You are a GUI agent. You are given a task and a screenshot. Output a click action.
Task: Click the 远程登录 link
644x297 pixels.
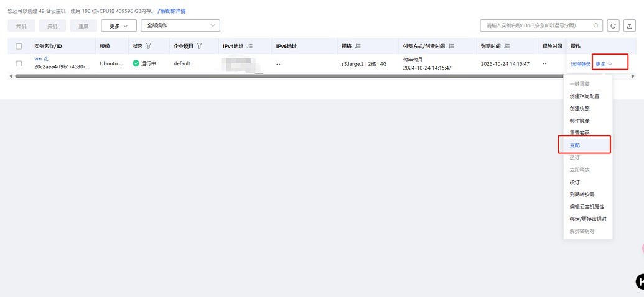[581, 64]
